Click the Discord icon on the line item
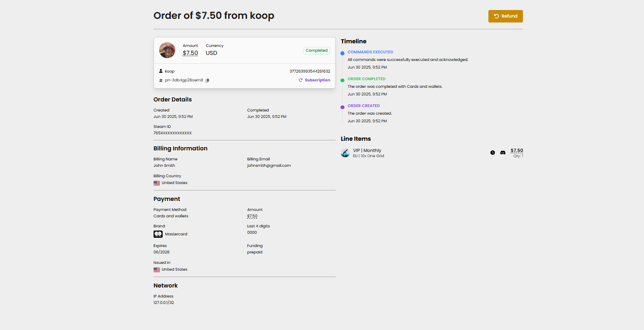The width and height of the screenshot is (644, 330). tap(502, 153)
